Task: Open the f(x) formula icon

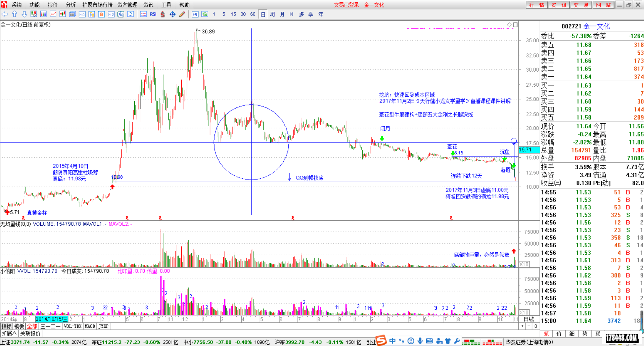Action: (121, 14)
